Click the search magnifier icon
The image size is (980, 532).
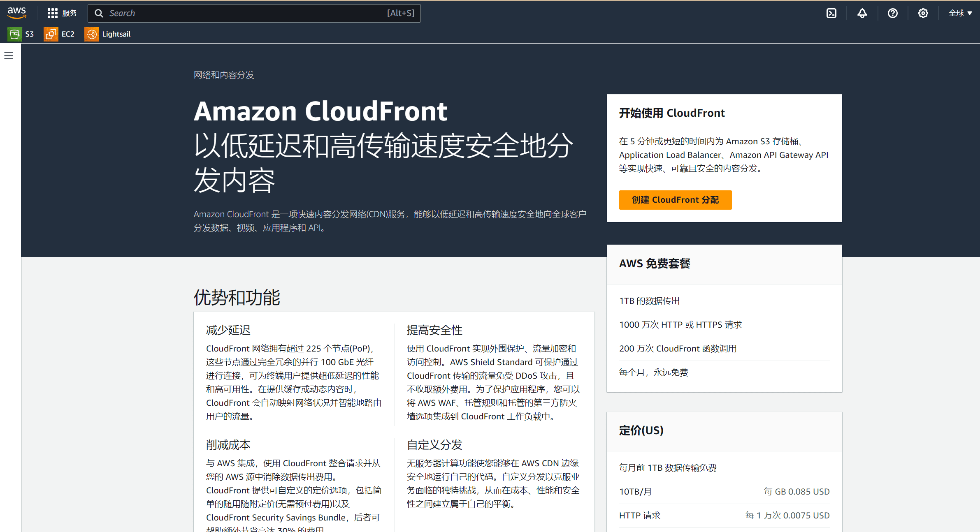(99, 13)
